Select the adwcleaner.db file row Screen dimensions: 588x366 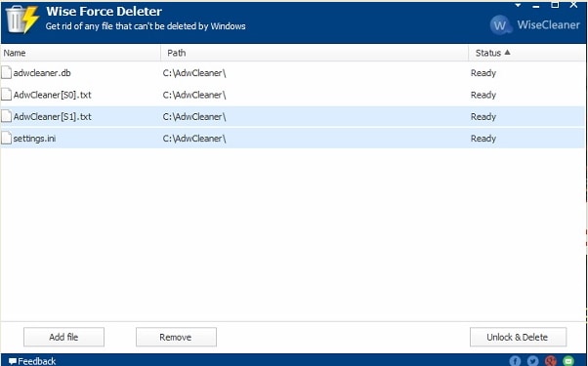click(292, 73)
